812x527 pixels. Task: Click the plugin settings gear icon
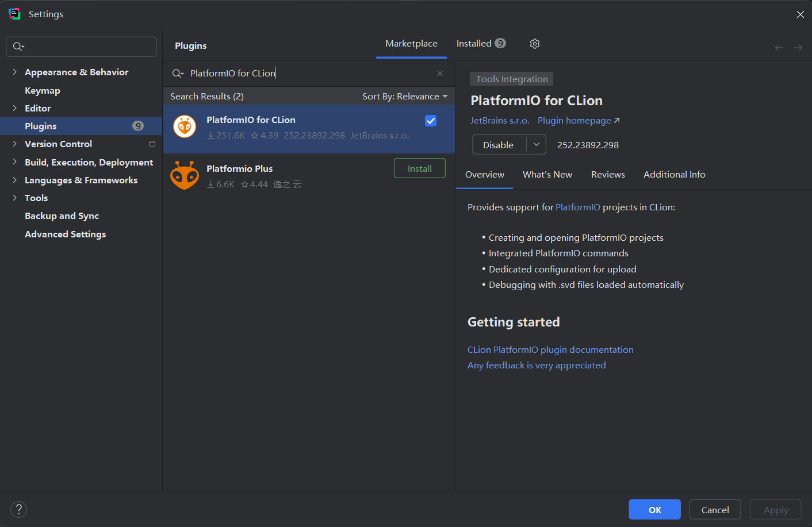535,44
